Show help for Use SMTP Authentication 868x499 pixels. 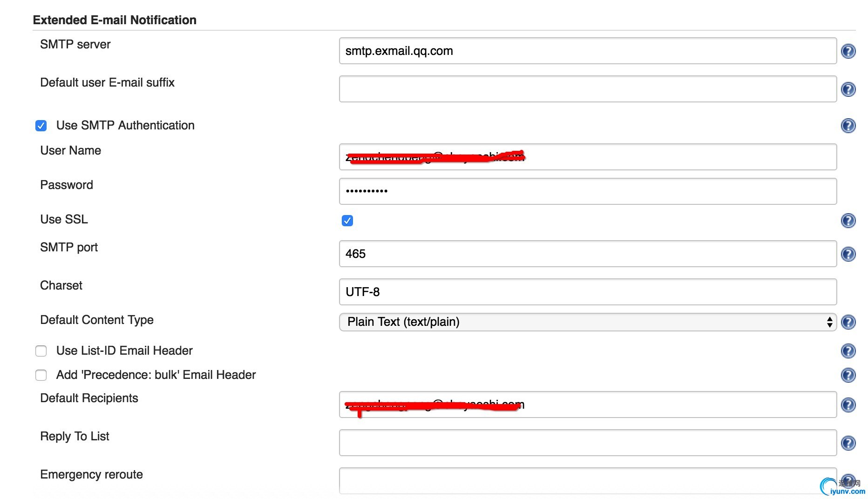point(848,125)
